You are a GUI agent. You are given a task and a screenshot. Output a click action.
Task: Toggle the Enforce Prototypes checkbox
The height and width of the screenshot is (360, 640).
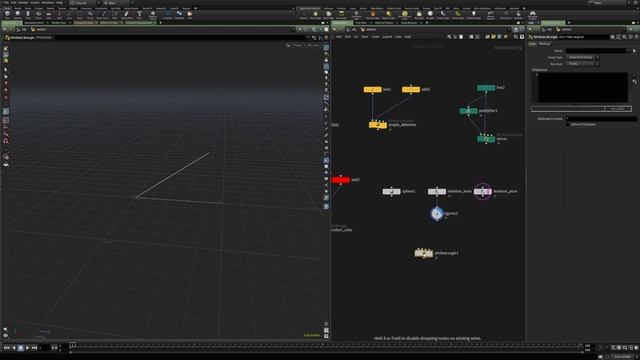point(568,124)
